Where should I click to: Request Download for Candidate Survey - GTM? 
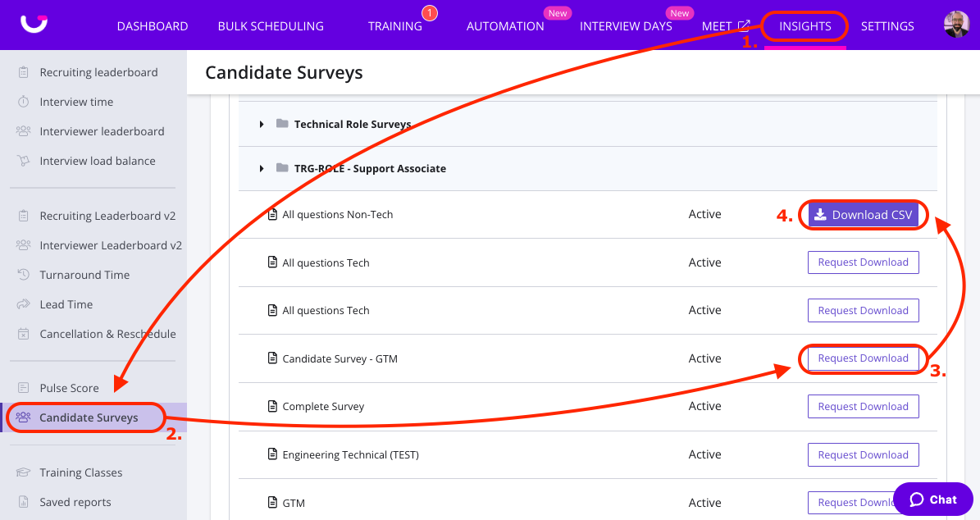[x=863, y=358]
